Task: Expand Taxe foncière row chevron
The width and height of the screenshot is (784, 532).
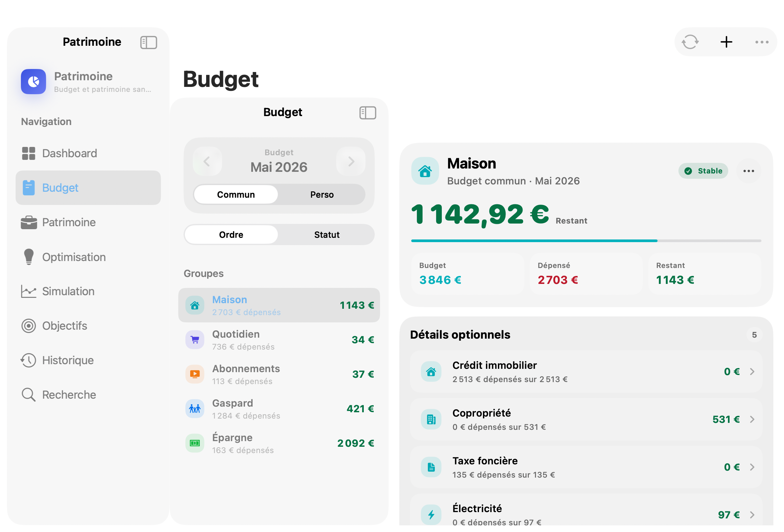Action: point(752,467)
